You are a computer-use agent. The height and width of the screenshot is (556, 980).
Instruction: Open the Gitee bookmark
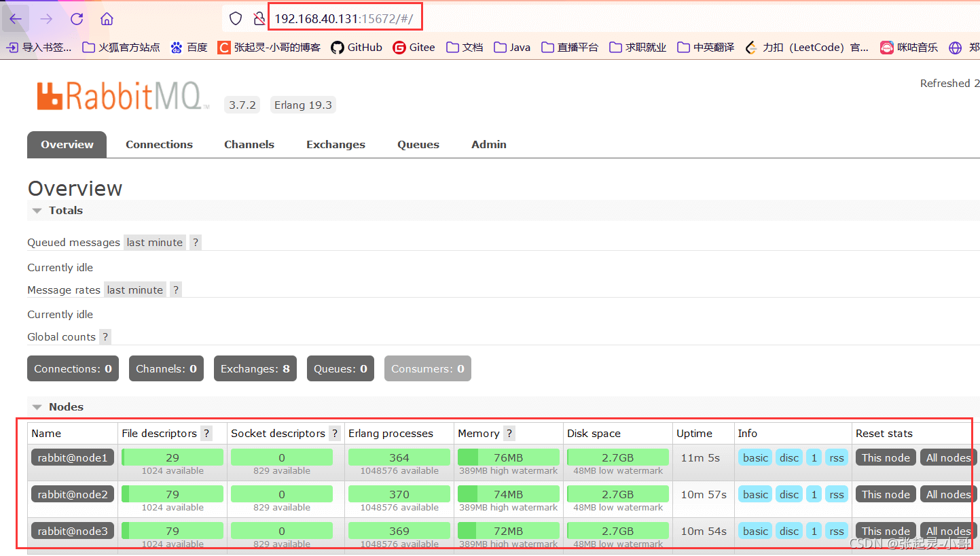pos(414,47)
